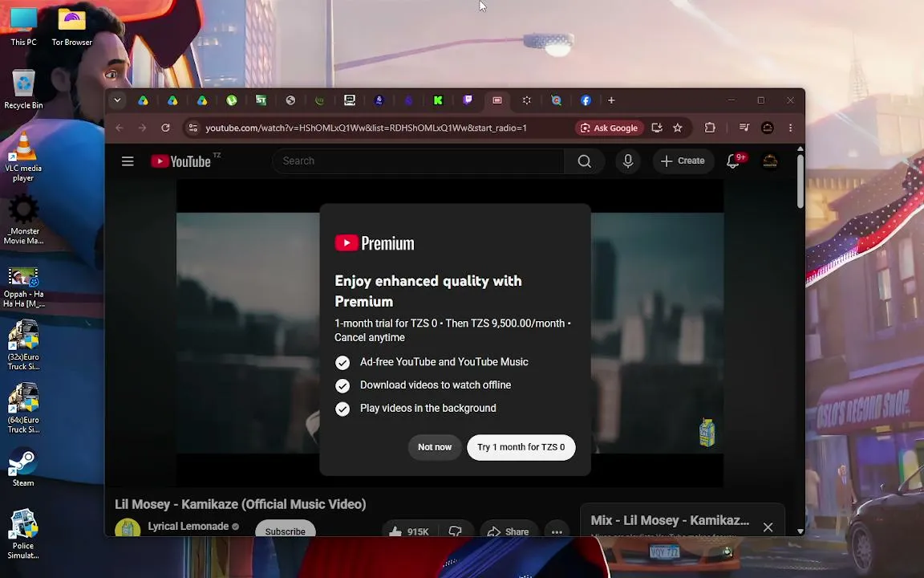Share the Kamikaze video
Image resolution: width=924 pixels, height=578 pixels.
pos(509,531)
